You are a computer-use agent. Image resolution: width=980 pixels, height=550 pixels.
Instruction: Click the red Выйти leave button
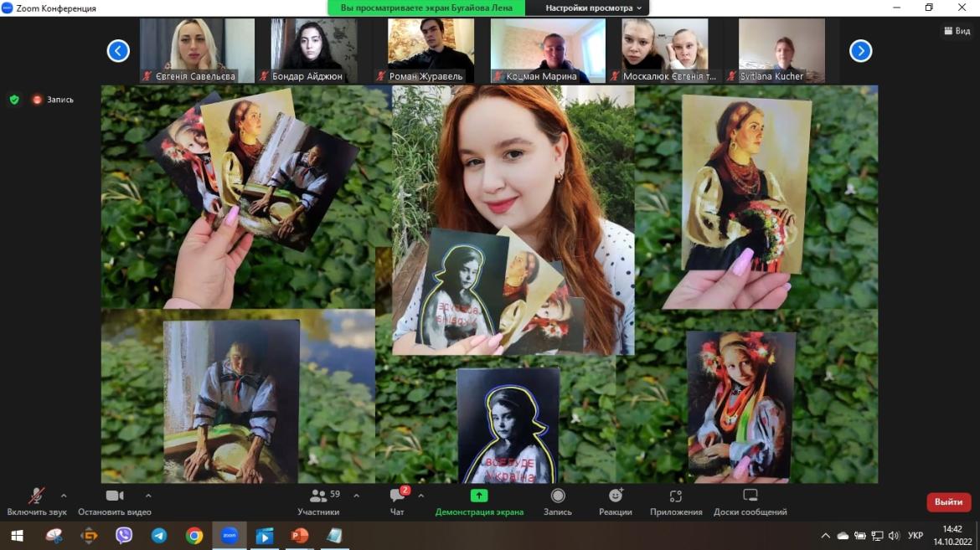(x=948, y=502)
